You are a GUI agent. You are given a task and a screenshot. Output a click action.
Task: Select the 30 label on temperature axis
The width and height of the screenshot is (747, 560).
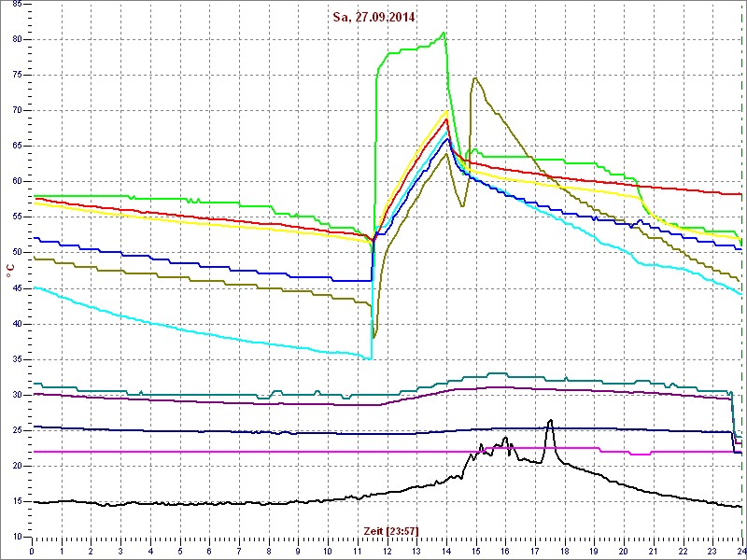[x=16, y=395]
